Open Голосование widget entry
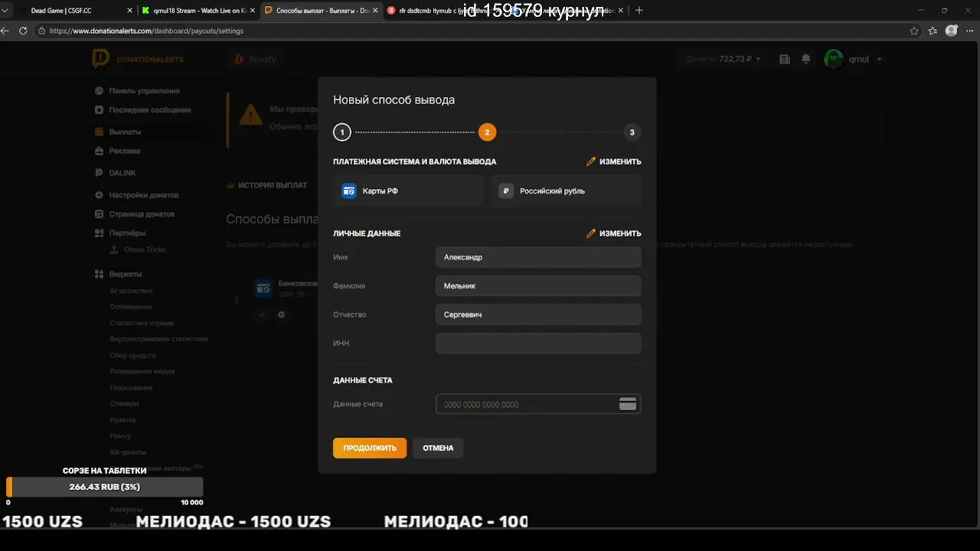This screenshot has height=551, width=980. tap(131, 387)
